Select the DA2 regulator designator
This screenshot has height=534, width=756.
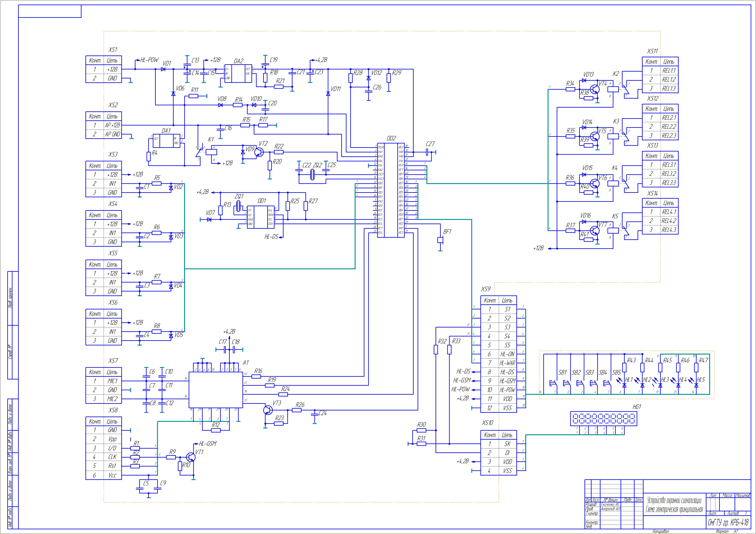[238, 61]
